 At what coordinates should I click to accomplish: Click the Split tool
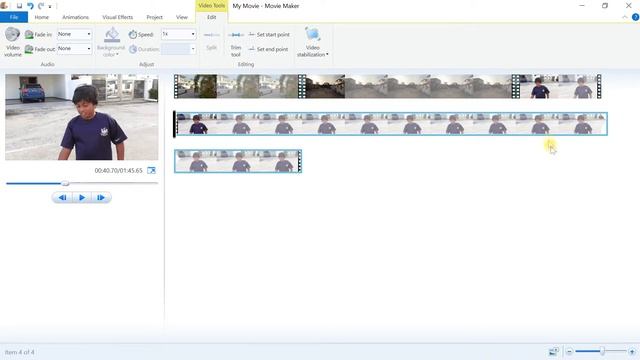pos(211,42)
